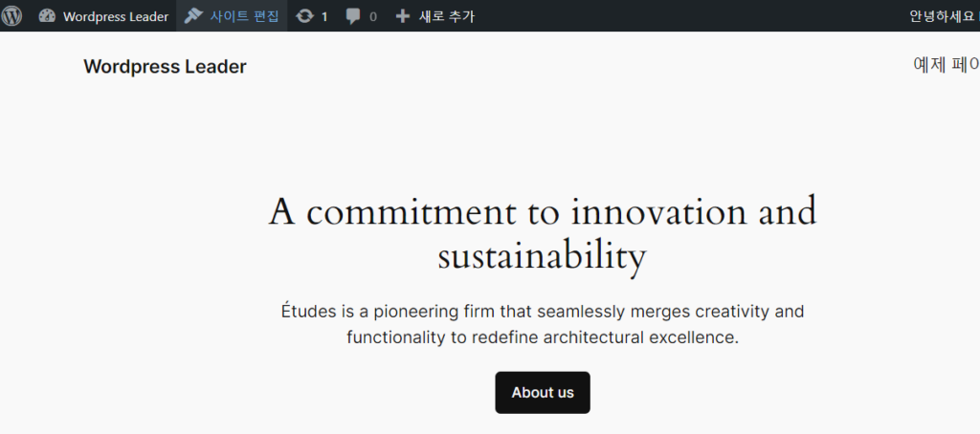
Task: Open 사이트 편집 from the admin bar
Action: coord(244,16)
